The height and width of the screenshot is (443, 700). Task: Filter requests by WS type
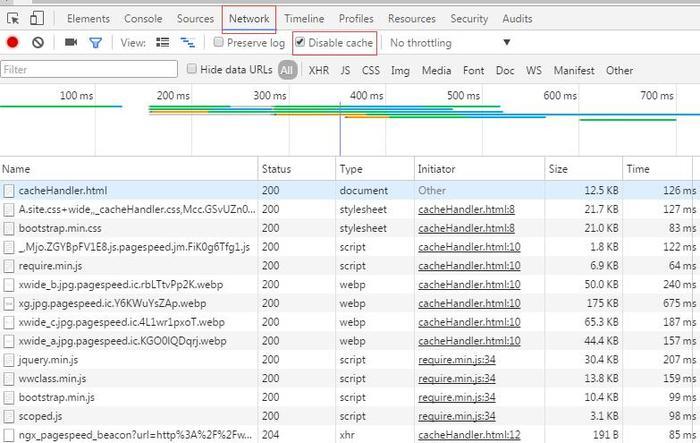pyautogui.click(x=533, y=71)
